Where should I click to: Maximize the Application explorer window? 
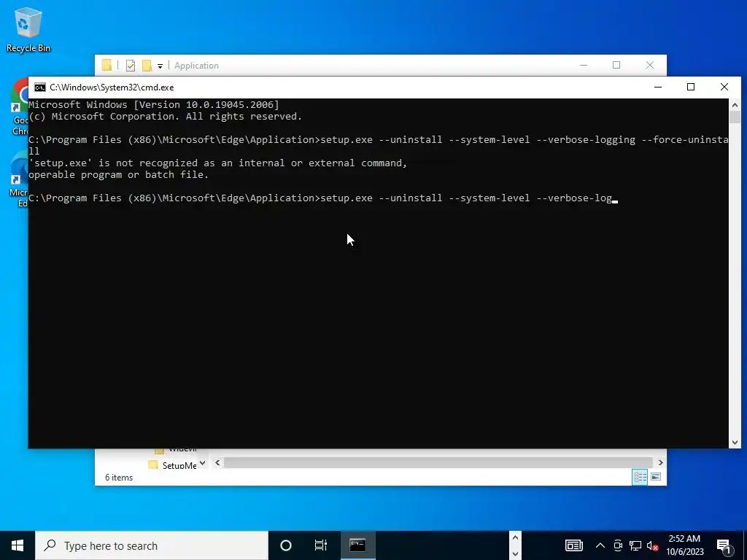coord(616,65)
